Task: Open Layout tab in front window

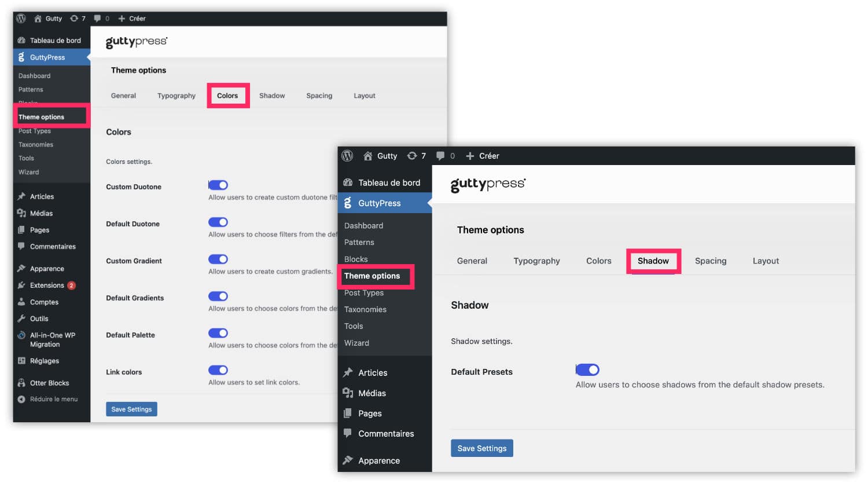Action: pyautogui.click(x=766, y=261)
